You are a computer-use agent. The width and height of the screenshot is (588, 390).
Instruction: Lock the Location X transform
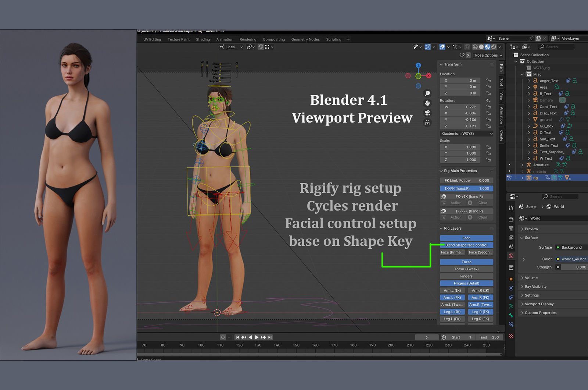488,81
